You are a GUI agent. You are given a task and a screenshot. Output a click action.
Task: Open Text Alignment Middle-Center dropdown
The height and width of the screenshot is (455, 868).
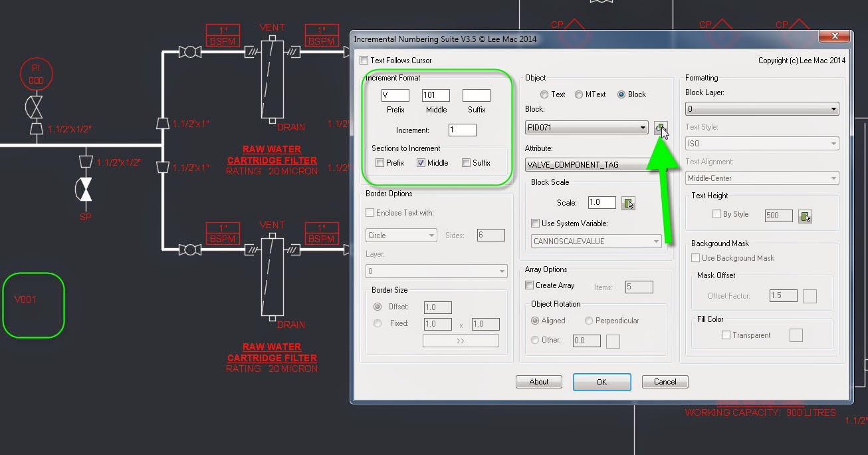coord(762,178)
